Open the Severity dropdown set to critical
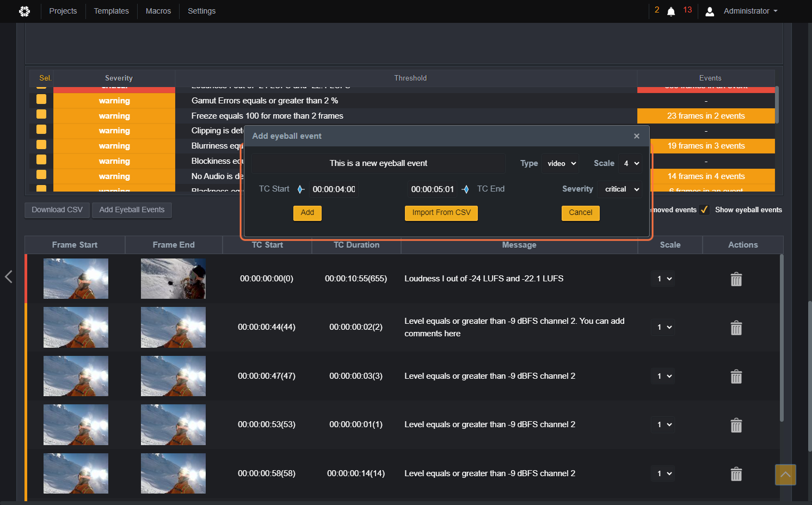Viewport: 812px width, 505px height. (621, 189)
